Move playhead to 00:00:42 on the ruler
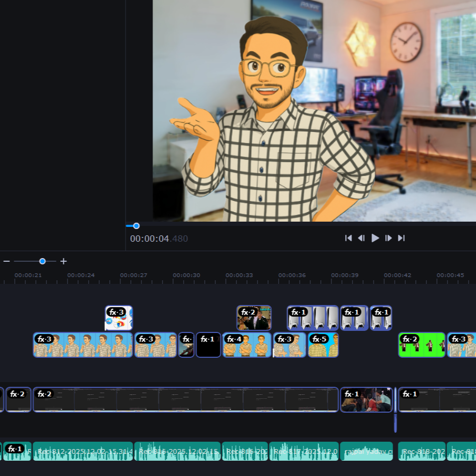The image size is (476, 476). pos(398,275)
